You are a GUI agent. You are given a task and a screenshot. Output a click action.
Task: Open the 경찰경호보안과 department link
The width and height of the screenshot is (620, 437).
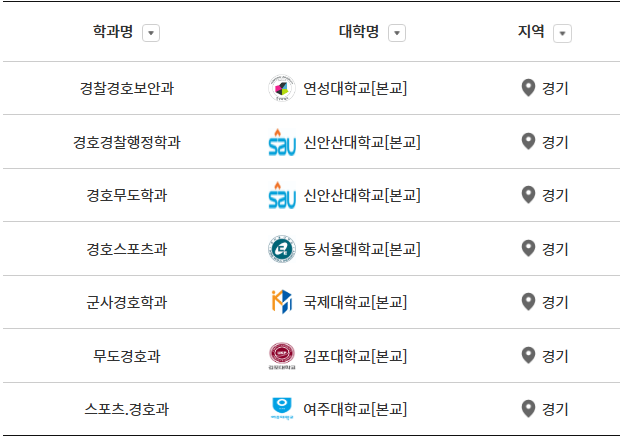pyautogui.click(x=127, y=88)
